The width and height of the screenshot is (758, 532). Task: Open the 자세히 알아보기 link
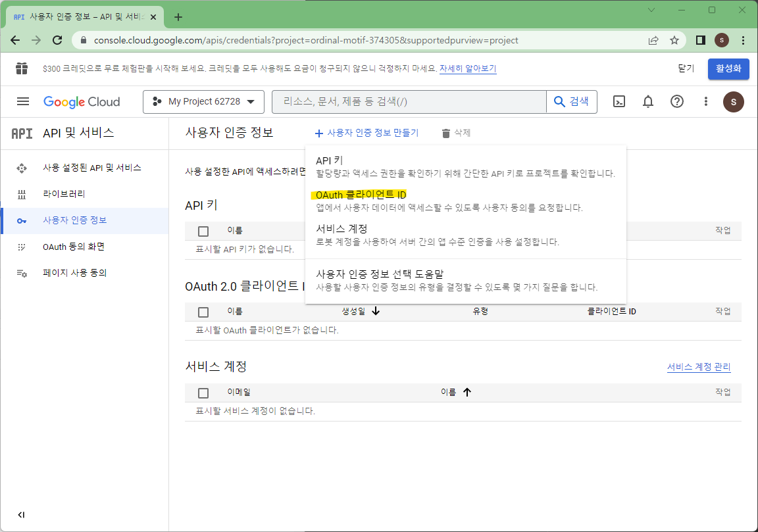point(467,68)
